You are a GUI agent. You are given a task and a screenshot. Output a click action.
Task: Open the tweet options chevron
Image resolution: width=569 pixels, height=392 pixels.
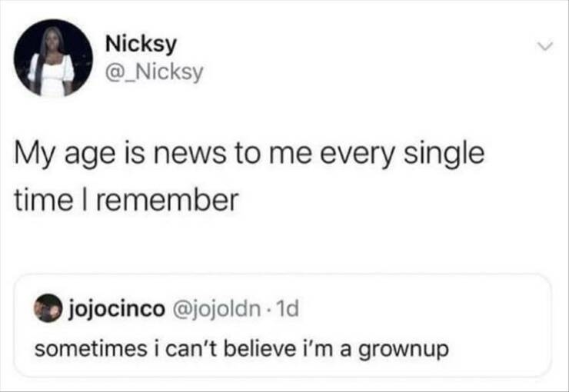[x=544, y=48]
